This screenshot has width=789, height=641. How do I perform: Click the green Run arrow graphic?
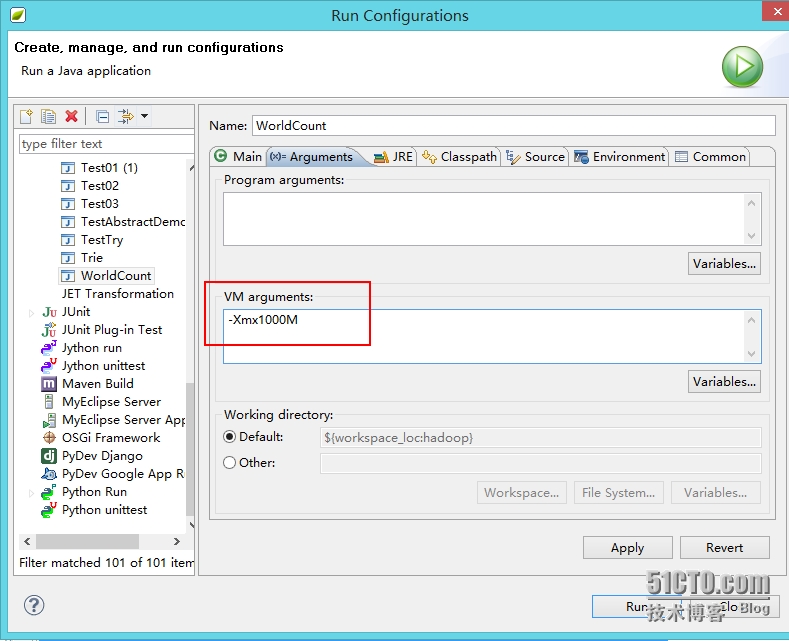click(x=742, y=66)
